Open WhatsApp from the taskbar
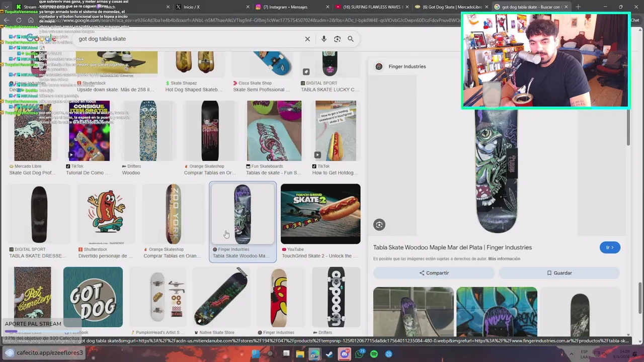Screen dimensions: 644x362 pyautogui.click(x=359, y=353)
